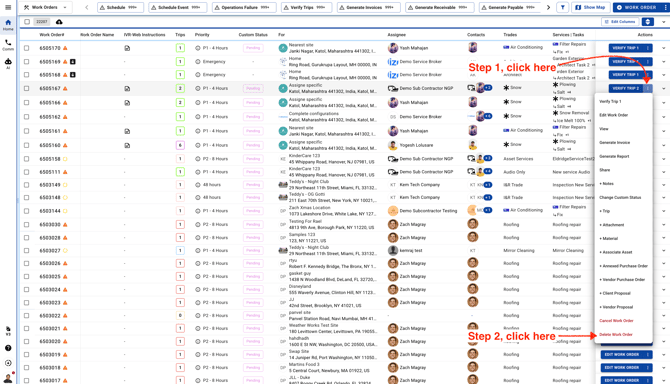
Task: Expand the 6505167 row chevron
Action: click(664, 88)
